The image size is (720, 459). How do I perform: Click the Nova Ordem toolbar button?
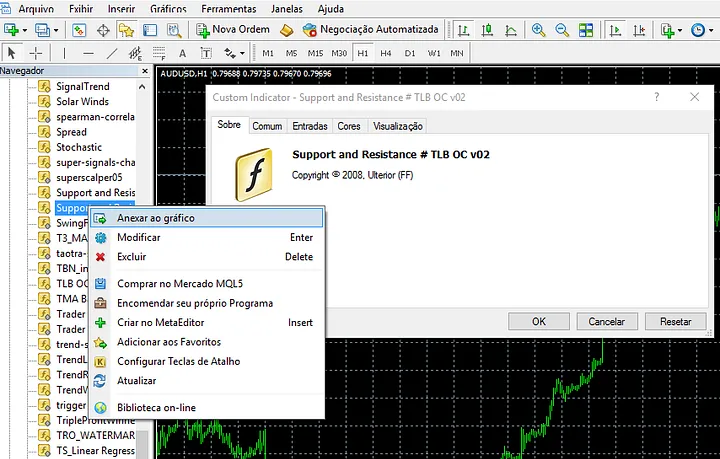(x=234, y=30)
